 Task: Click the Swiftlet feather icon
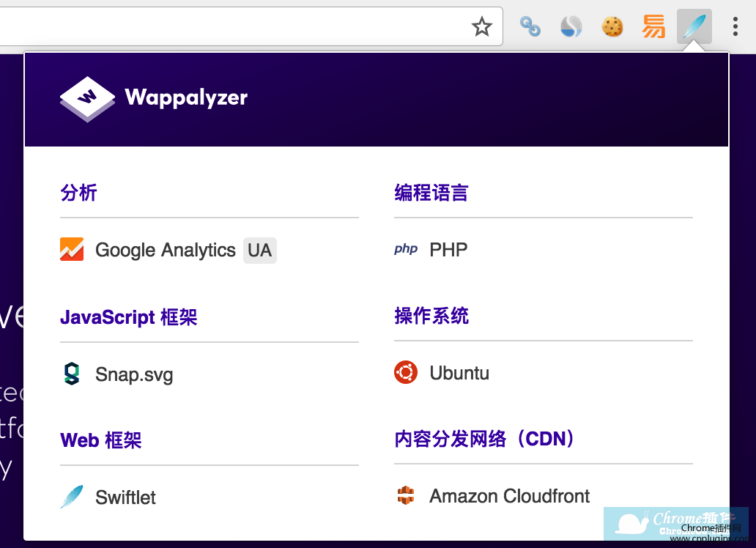[x=72, y=497]
